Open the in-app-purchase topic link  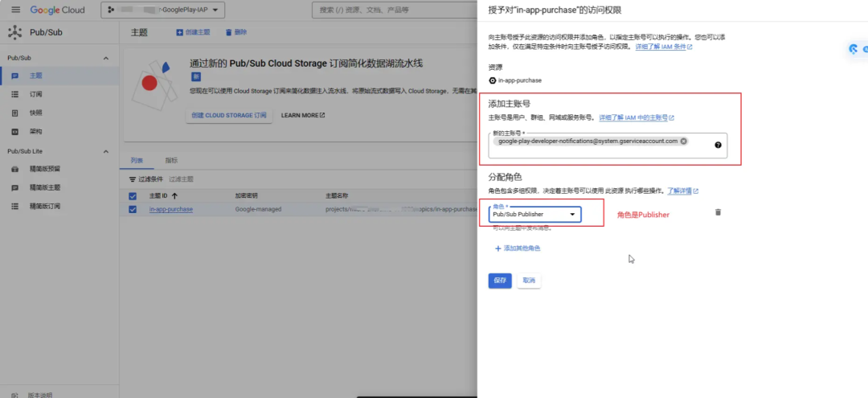coord(171,209)
